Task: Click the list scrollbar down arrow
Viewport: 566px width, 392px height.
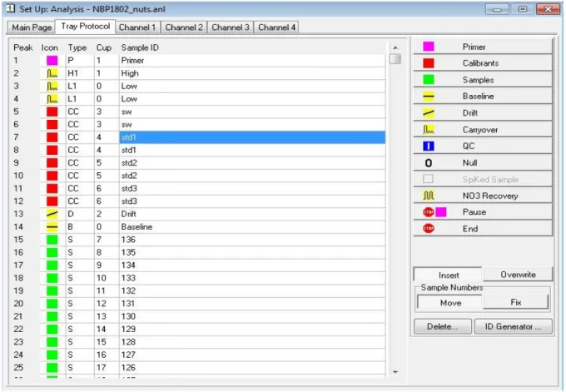Action: (x=395, y=372)
